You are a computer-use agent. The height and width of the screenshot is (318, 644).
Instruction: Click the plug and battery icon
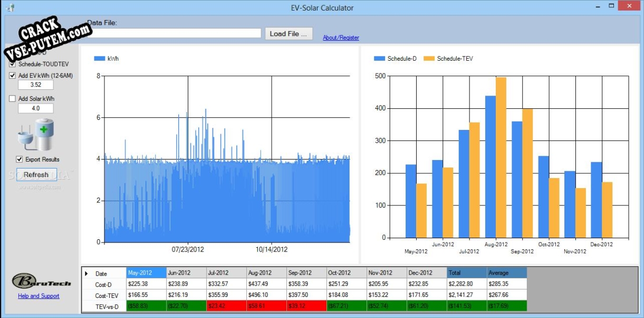pyautogui.click(x=36, y=135)
